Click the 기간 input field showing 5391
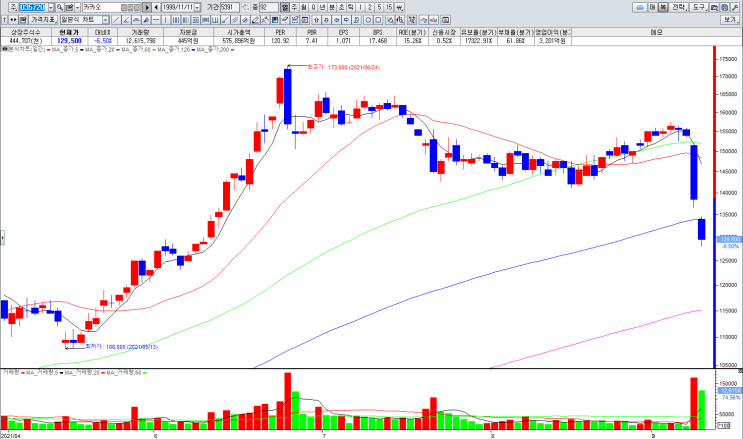The height and width of the screenshot is (439, 743). [x=229, y=8]
